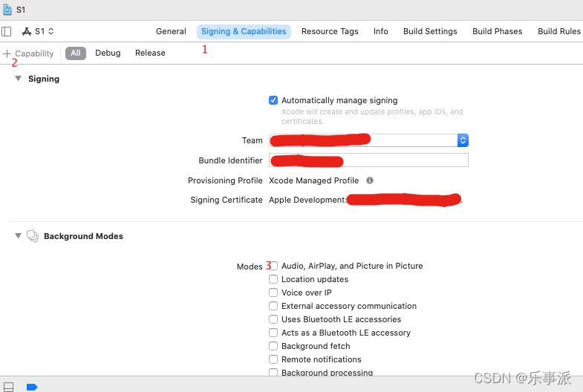Switch to Build Settings tab
Image resolution: width=583 pixels, height=392 pixels.
[430, 32]
